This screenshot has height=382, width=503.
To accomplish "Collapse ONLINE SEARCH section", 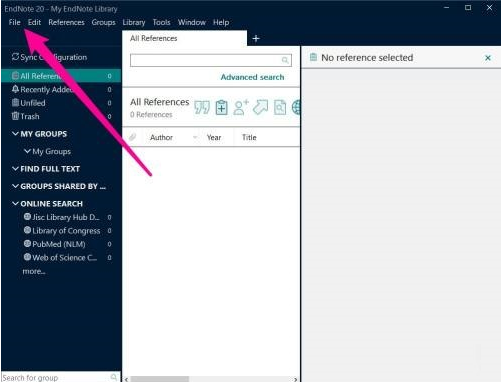I will (x=15, y=203).
